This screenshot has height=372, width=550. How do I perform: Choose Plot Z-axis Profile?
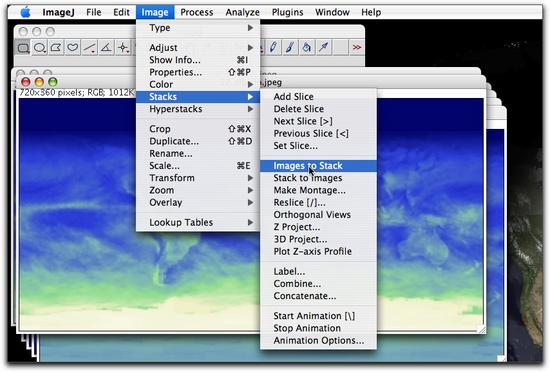(x=318, y=251)
